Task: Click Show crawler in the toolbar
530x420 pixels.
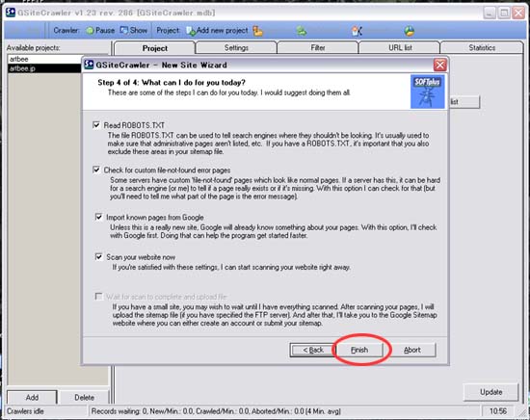Action: click(x=134, y=31)
